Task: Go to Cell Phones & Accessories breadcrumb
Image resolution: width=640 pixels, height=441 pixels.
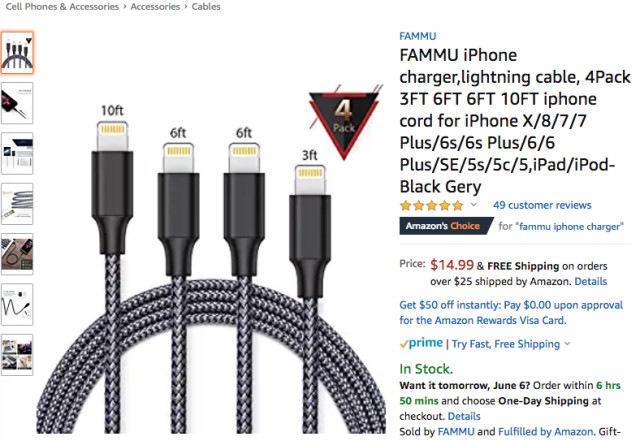Action: (x=57, y=7)
